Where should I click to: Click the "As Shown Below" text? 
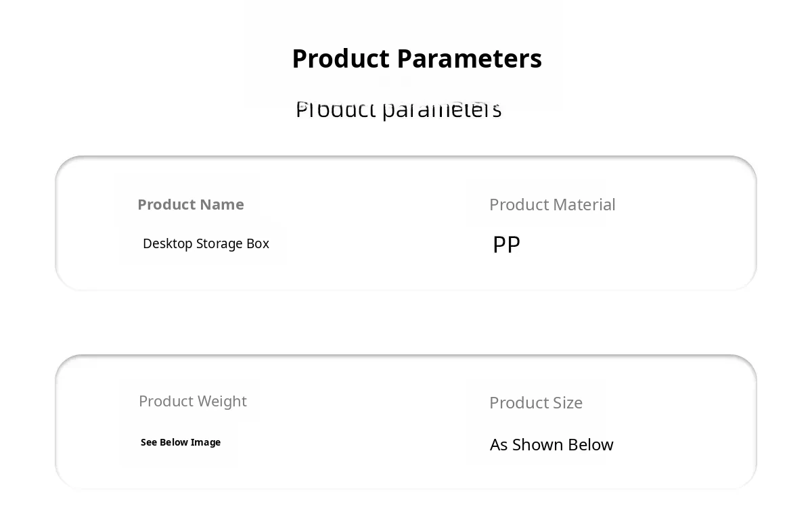point(551,444)
